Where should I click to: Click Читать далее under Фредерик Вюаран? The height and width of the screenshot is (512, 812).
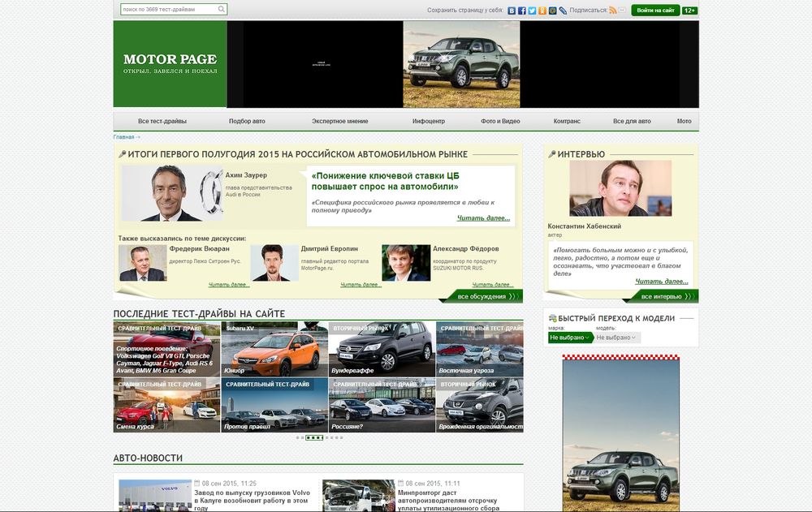pyautogui.click(x=229, y=285)
